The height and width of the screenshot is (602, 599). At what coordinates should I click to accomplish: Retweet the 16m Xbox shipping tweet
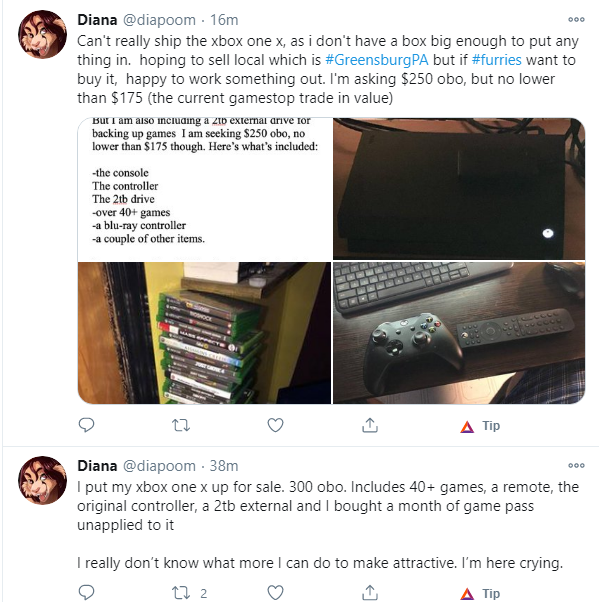tap(181, 425)
